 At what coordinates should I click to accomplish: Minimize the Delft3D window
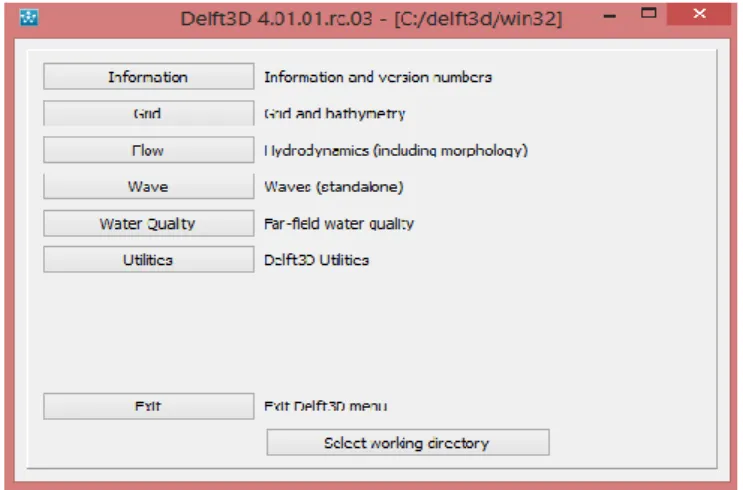point(610,16)
